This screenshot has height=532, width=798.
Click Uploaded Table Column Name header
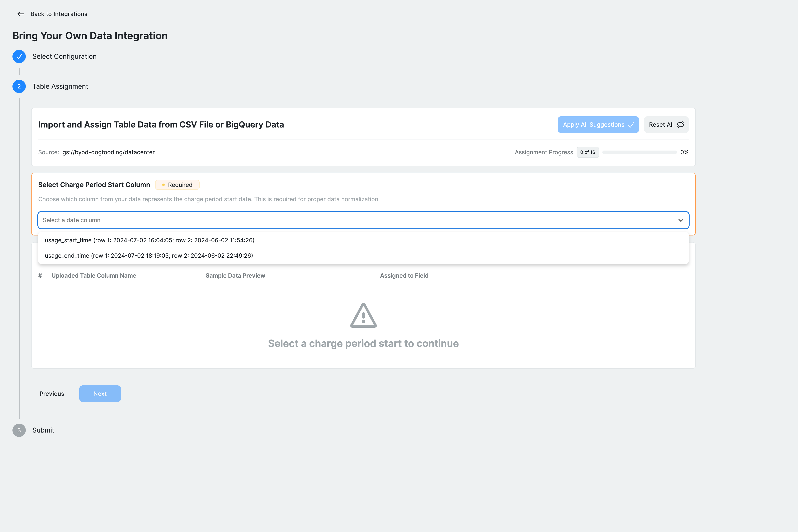[94, 276]
